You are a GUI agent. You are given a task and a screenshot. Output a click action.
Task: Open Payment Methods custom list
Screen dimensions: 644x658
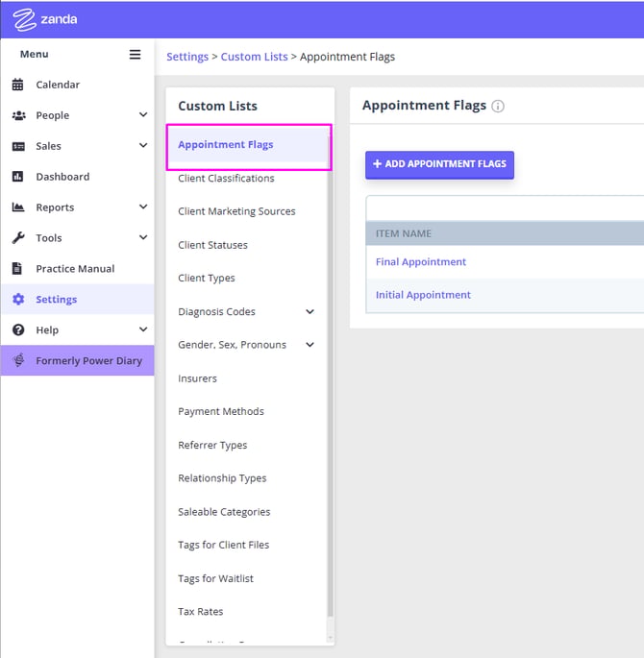pyautogui.click(x=221, y=411)
